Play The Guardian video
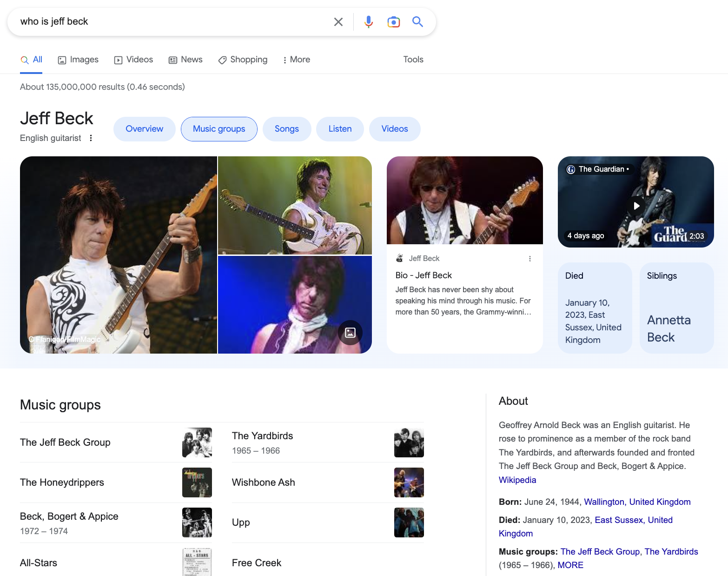The width and height of the screenshot is (728, 576). tap(636, 206)
